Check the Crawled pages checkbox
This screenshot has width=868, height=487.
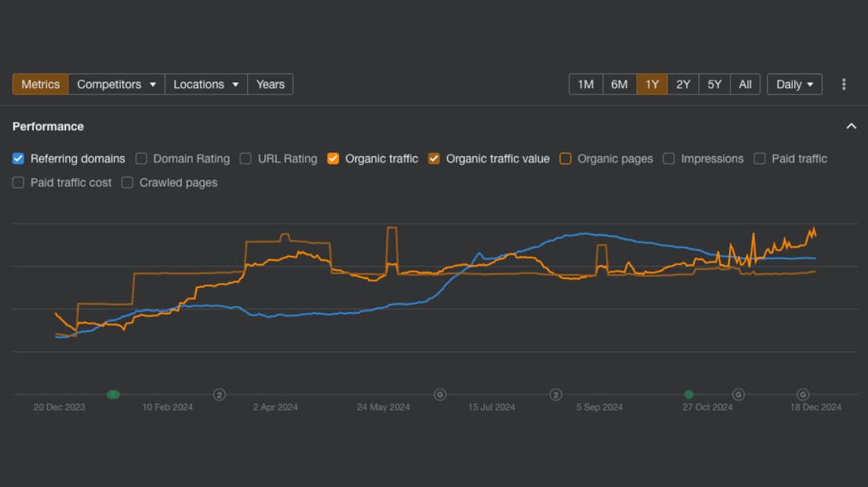[x=128, y=182]
